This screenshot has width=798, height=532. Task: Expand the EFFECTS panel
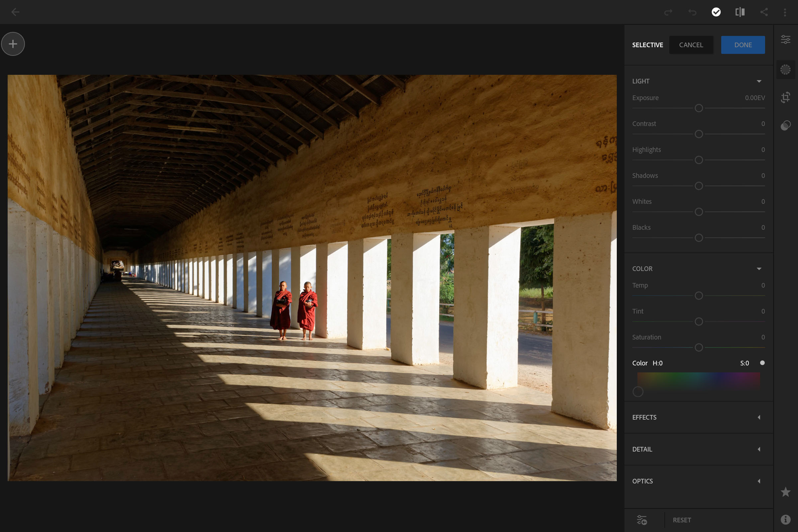[x=759, y=417]
